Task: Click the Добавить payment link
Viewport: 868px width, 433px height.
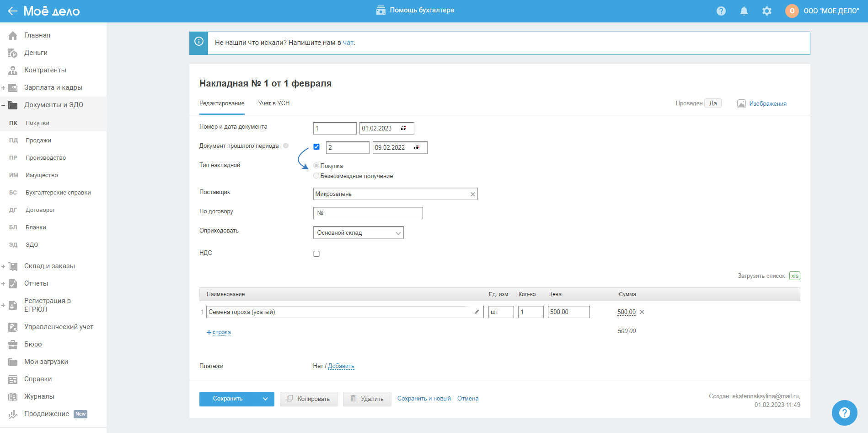Action: coord(341,366)
